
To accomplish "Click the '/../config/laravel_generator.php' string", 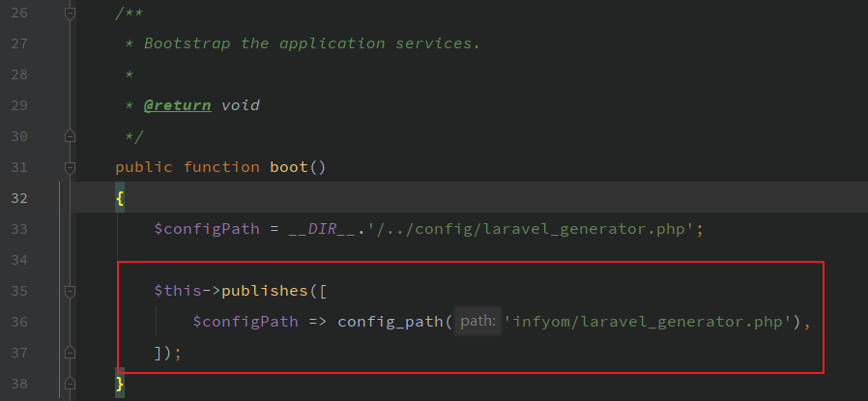I will tap(532, 229).
